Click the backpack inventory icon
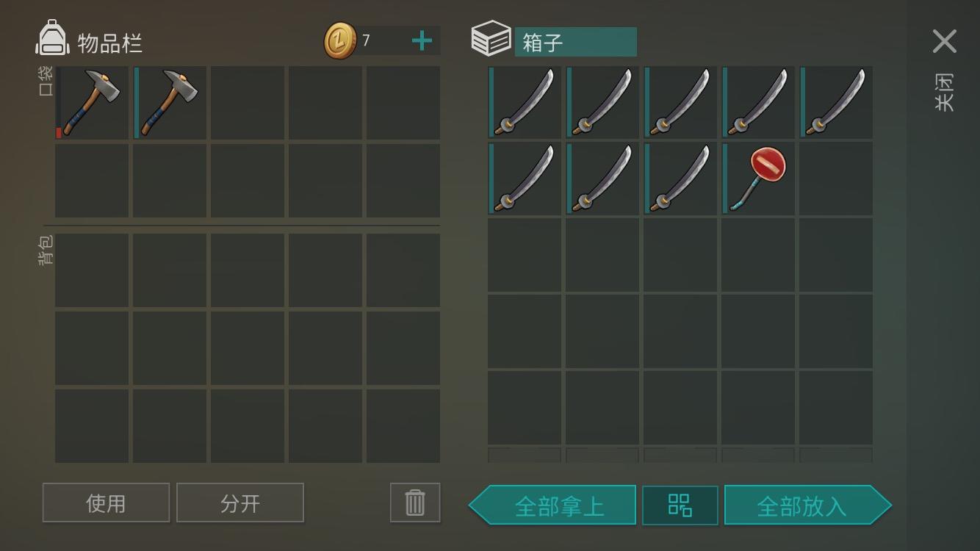Screen dimensions: 980x551 pyautogui.click(x=52, y=38)
